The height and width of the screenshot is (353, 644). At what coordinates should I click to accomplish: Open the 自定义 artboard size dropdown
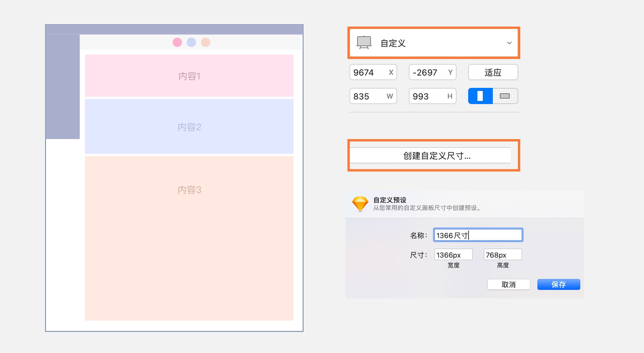click(433, 43)
